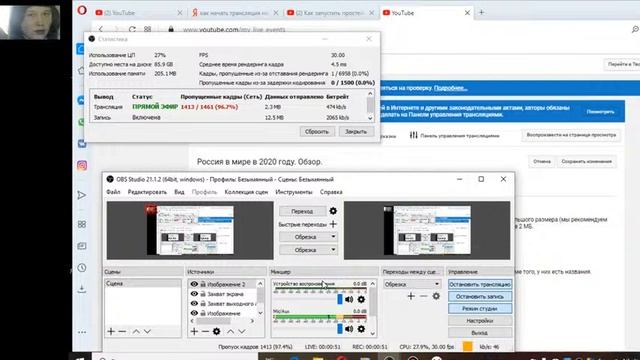Open Инструменты menu in OBS
Viewport: 640px width, 360px height.
[294, 192]
